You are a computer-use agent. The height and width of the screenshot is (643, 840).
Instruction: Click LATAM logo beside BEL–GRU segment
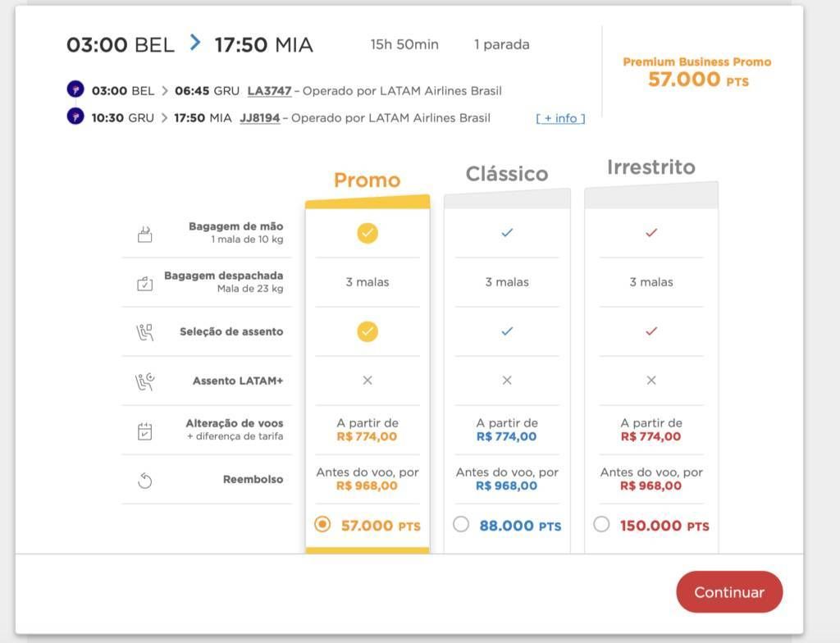point(75,89)
